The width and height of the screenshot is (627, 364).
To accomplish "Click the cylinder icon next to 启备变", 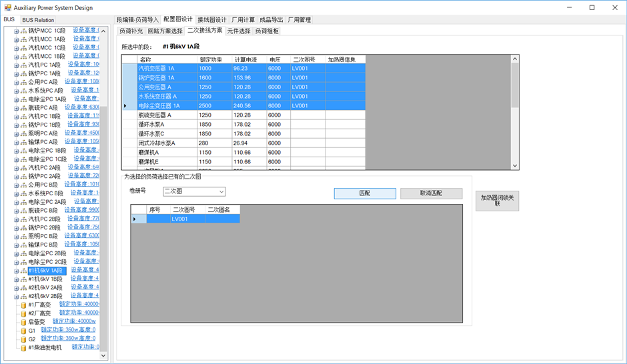I will [23, 322].
